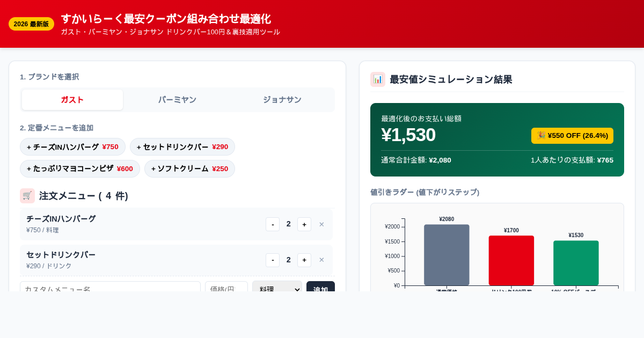Image resolution: width=644 pixels, height=338 pixels.
Task: Decrease セットドリンクバー quantity with minus
Action: [x=273, y=260]
